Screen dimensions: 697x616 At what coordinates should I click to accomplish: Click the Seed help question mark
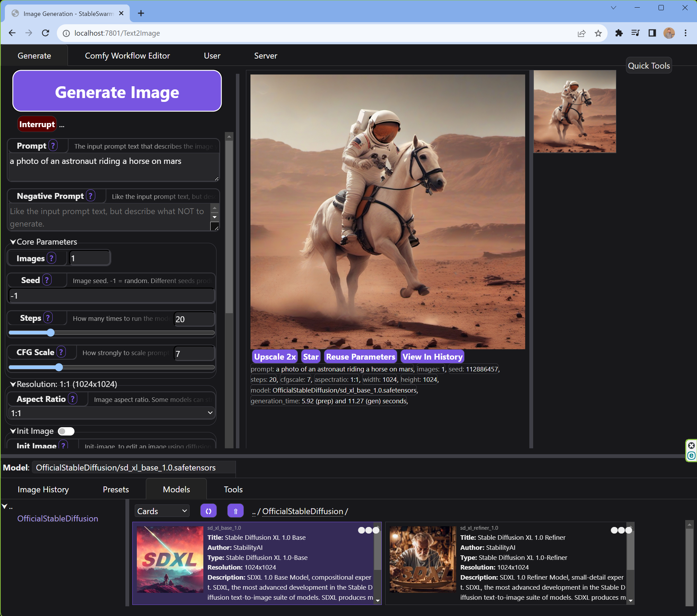pyautogui.click(x=47, y=280)
